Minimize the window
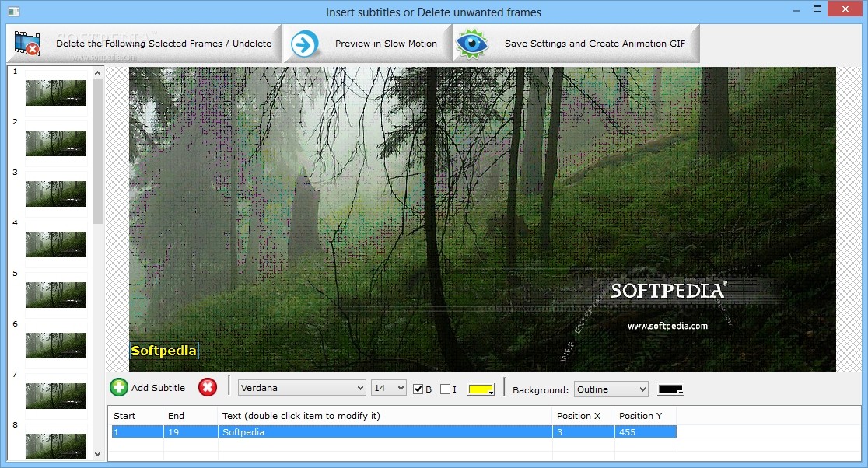This screenshot has height=468, width=868. (x=796, y=10)
